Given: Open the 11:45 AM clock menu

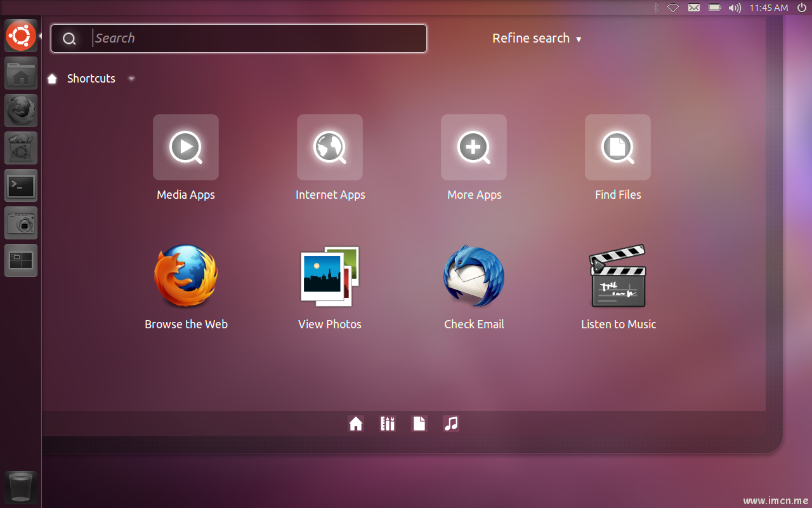Looking at the screenshot, I should pos(768,8).
